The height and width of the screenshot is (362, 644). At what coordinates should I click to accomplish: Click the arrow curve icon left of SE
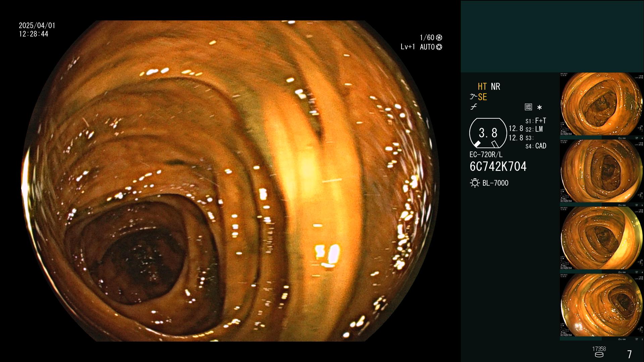473,97
